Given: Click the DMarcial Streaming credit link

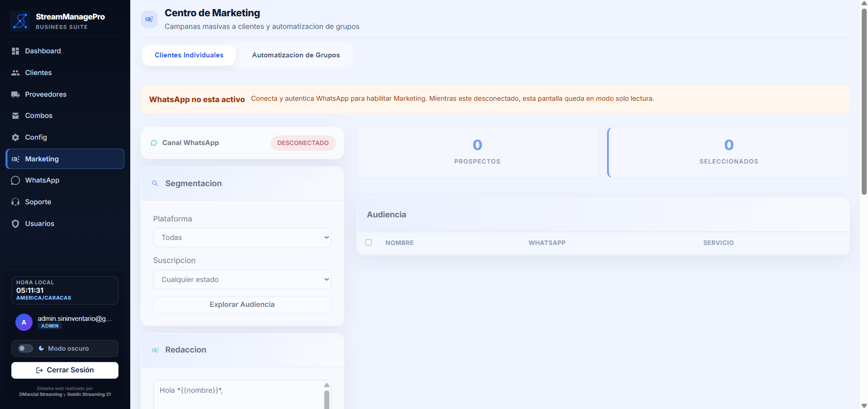Looking at the screenshot, I should pos(41,395).
